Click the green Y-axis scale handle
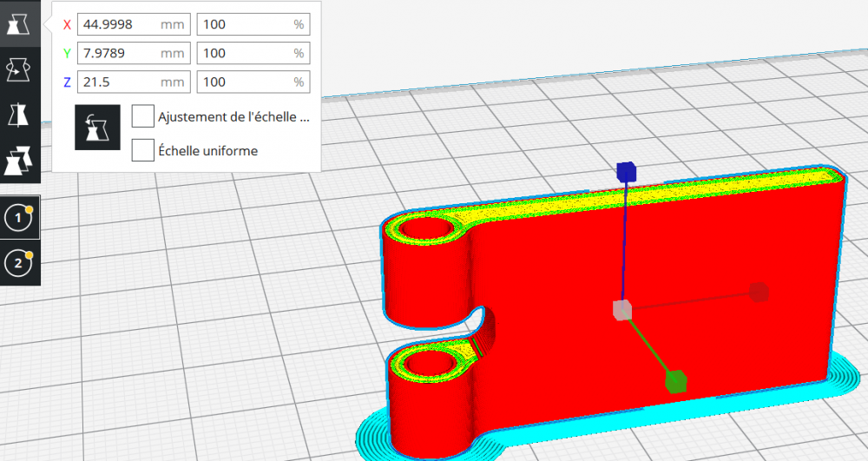This screenshot has width=868, height=461. pos(676,381)
